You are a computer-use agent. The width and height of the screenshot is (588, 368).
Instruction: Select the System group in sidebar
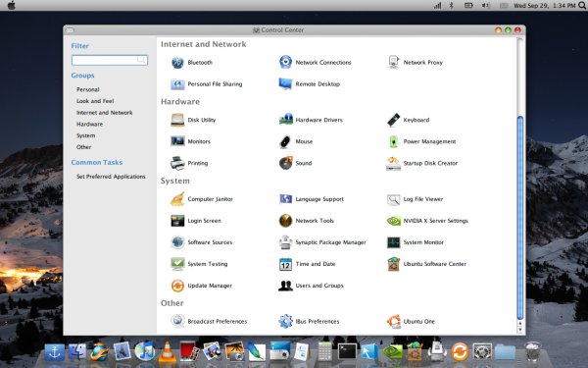tap(85, 135)
